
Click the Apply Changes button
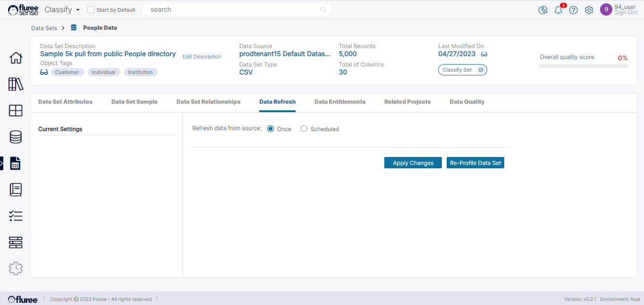pyautogui.click(x=413, y=163)
